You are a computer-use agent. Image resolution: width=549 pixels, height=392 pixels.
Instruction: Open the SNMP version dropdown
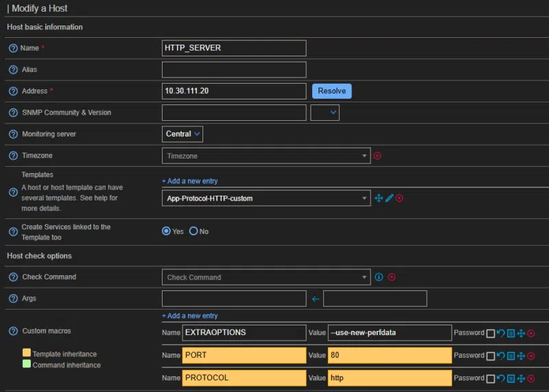[325, 112]
